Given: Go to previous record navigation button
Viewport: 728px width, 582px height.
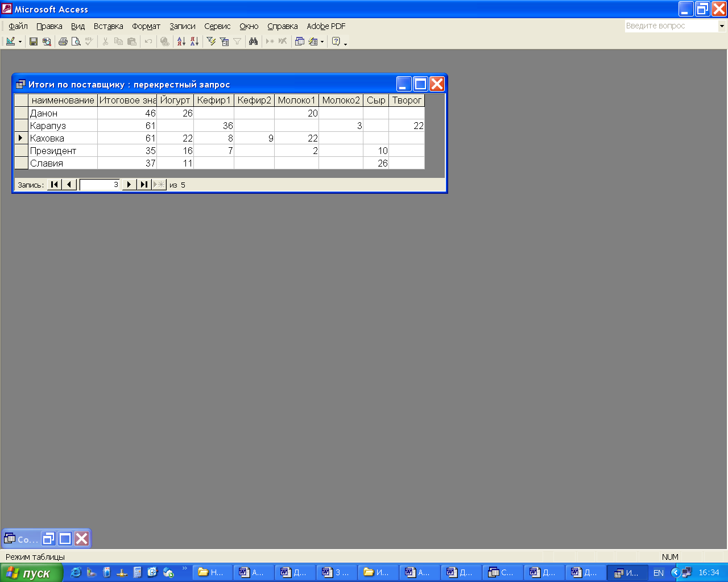Looking at the screenshot, I should coord(69,184).
